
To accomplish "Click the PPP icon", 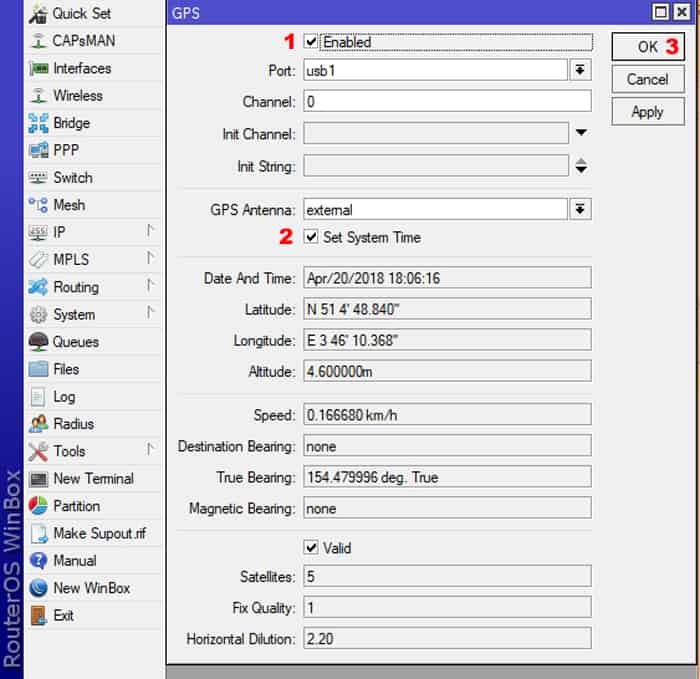I will click(x=38, y=150).
